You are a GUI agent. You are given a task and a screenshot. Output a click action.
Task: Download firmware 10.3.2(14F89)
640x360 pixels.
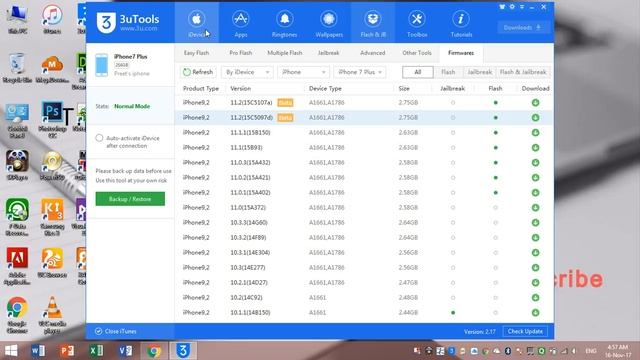535,238
